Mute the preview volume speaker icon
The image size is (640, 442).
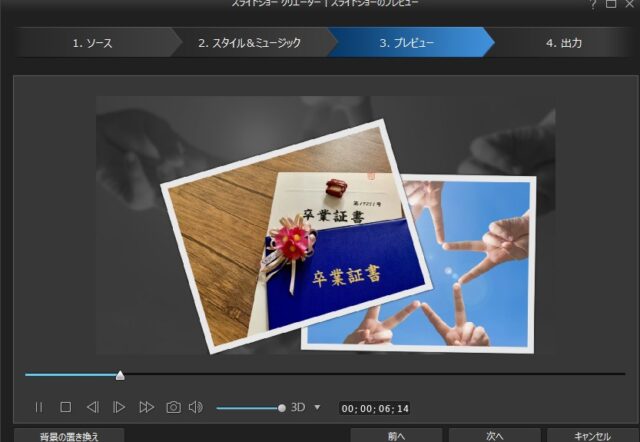pos(196,407)
